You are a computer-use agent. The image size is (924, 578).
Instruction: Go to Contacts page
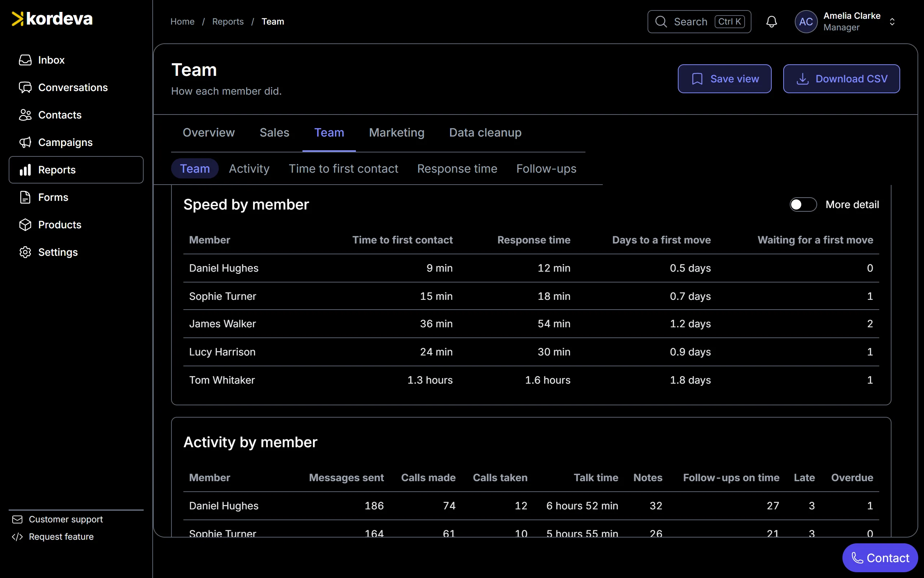click(x=76, y=115)
